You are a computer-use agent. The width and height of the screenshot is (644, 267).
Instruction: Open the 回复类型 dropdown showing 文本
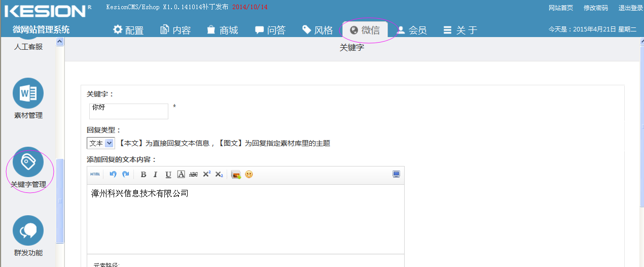coord(101,143)
